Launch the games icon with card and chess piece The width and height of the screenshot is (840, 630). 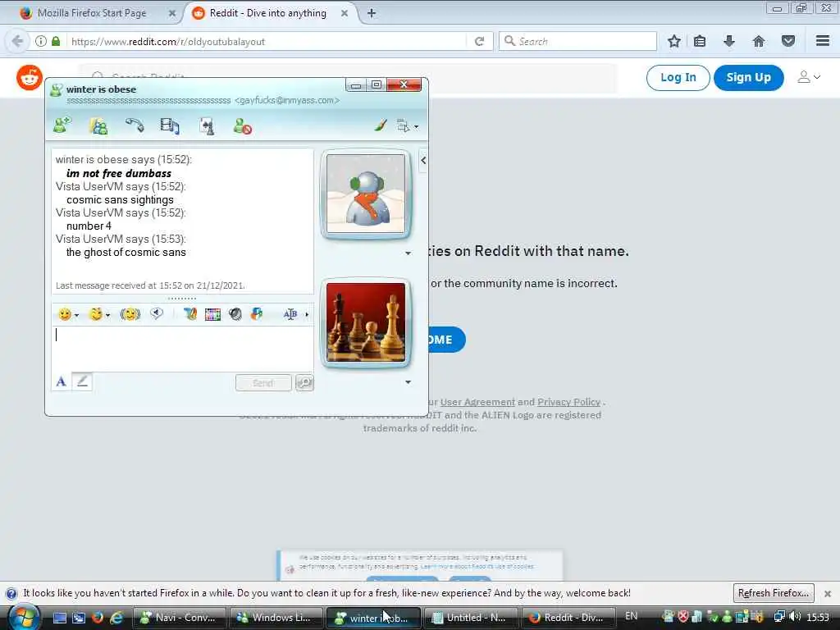(207, 126)
